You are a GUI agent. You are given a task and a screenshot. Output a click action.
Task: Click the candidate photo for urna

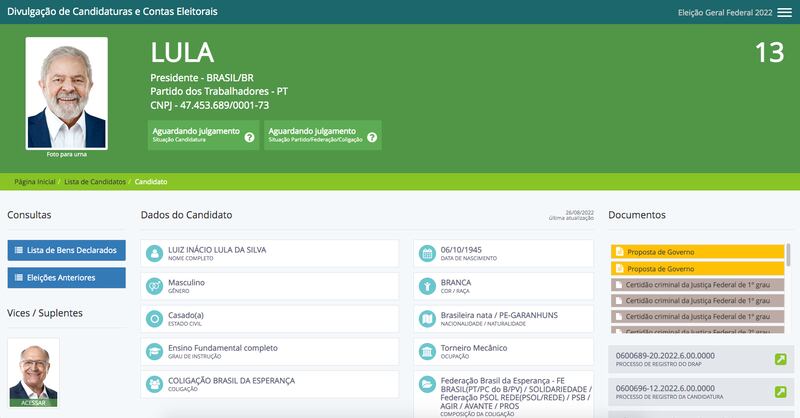click(67, 93)
